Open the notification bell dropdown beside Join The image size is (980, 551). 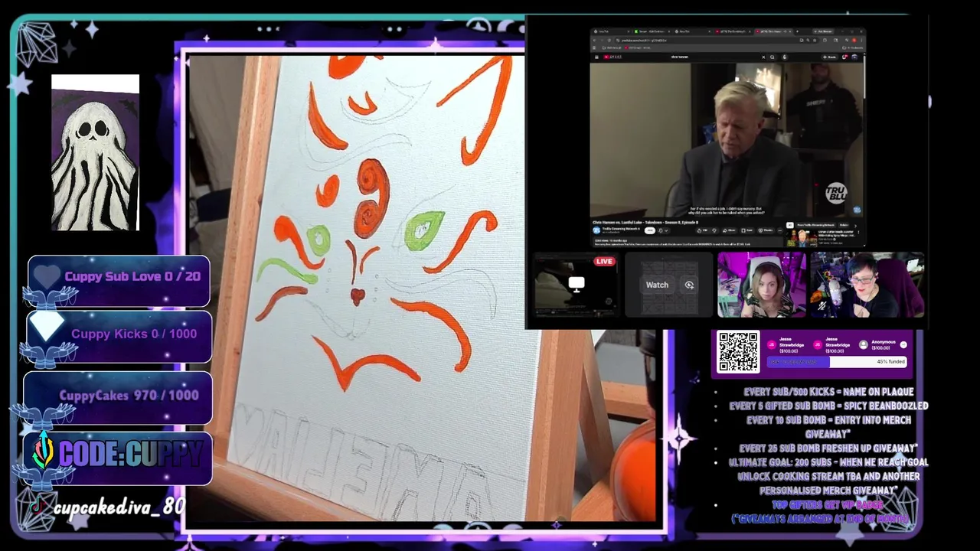(663, 230)
